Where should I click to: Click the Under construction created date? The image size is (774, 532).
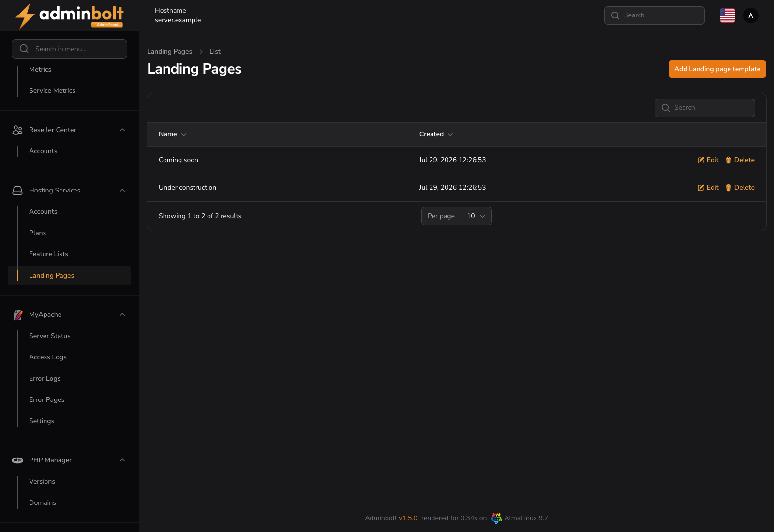point(452,188)
